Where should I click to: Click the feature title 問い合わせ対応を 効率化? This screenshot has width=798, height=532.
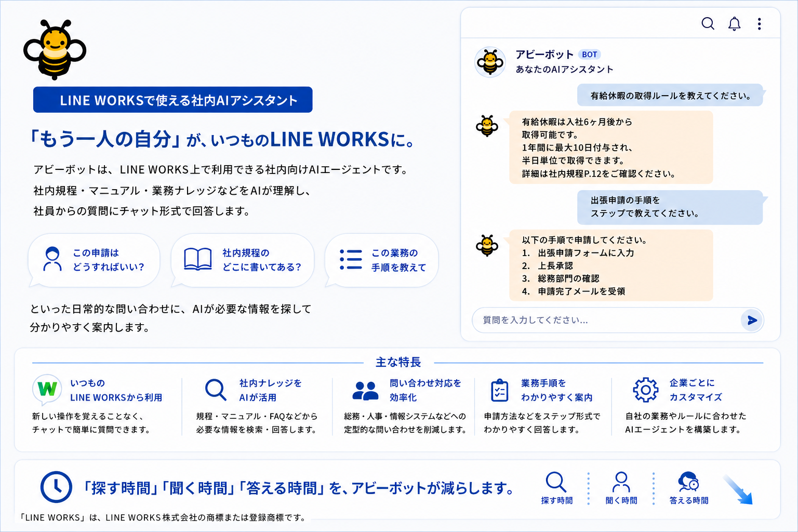(425, 390)
